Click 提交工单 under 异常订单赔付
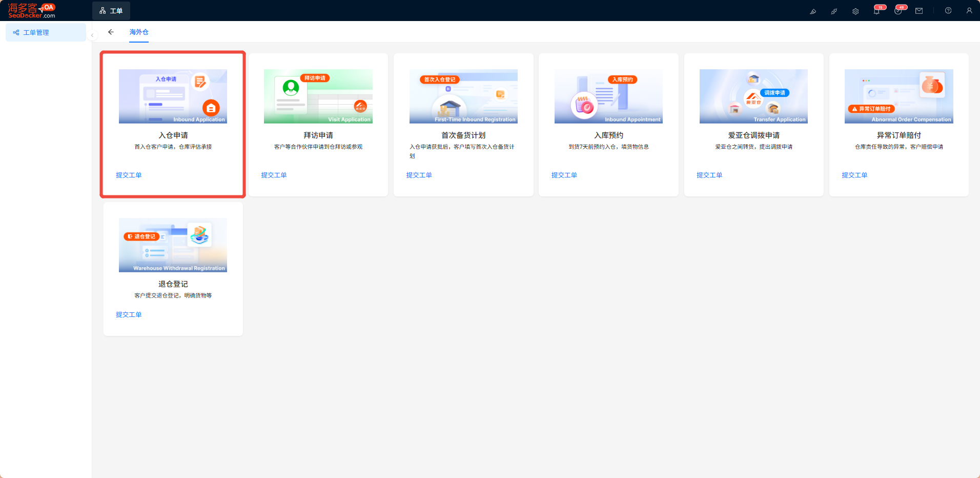 click(854, 175)
